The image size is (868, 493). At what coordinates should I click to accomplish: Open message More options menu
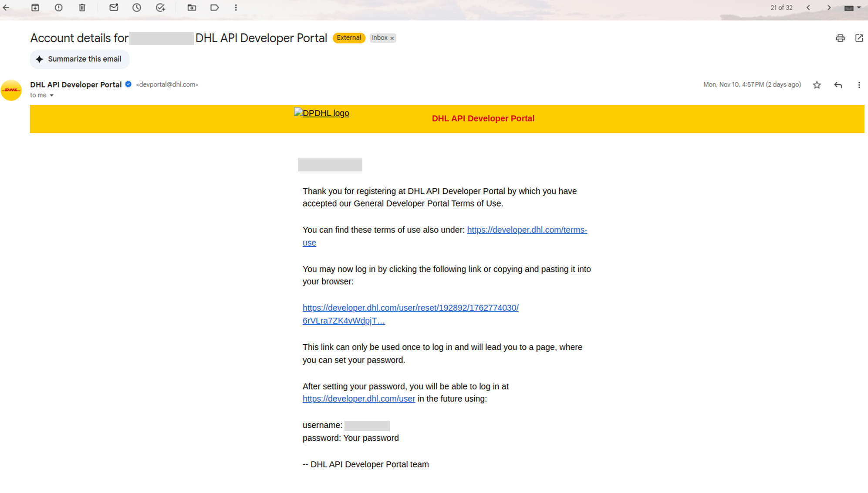pos(859,85)
